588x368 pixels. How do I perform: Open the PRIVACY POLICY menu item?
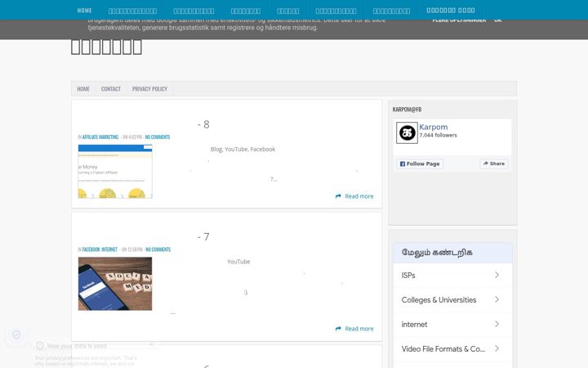[149, 89]
